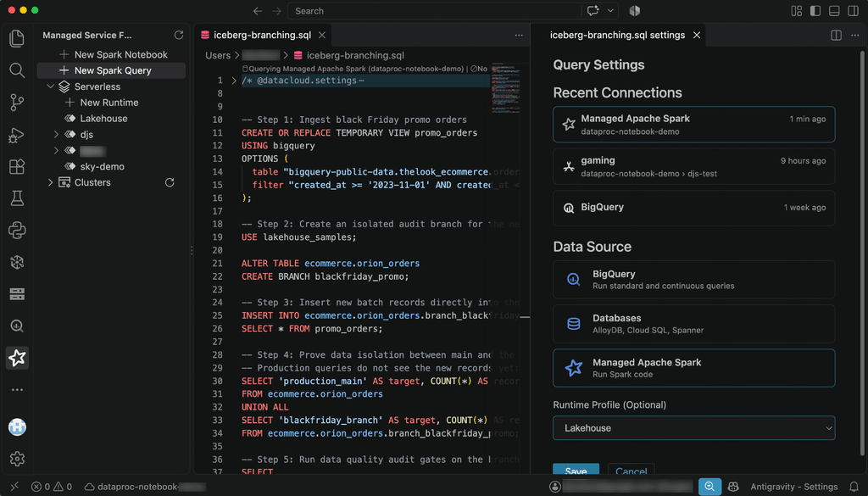
Task: Click Users in the breadcrumb path
Action: (x=218, y=55)
